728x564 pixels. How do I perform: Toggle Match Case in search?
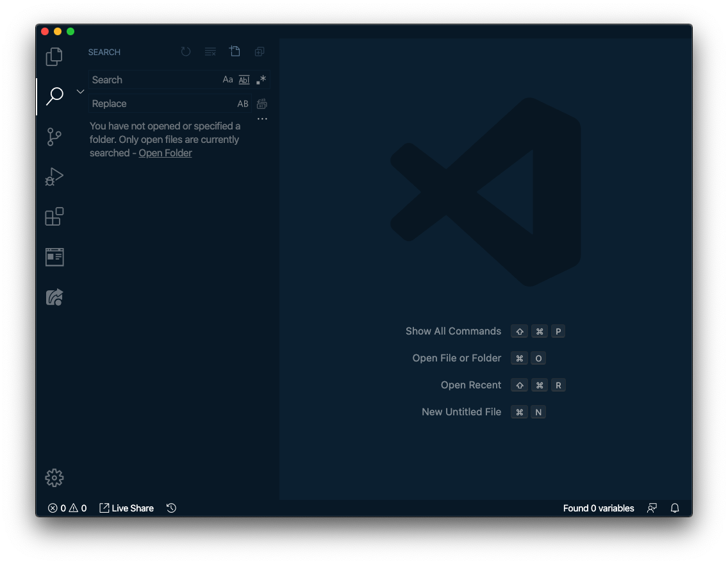click(227, 79)
